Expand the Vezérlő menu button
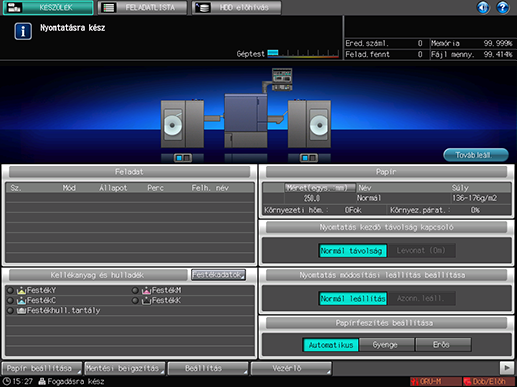Screen dimensions: 517x387 click(291, 368)
